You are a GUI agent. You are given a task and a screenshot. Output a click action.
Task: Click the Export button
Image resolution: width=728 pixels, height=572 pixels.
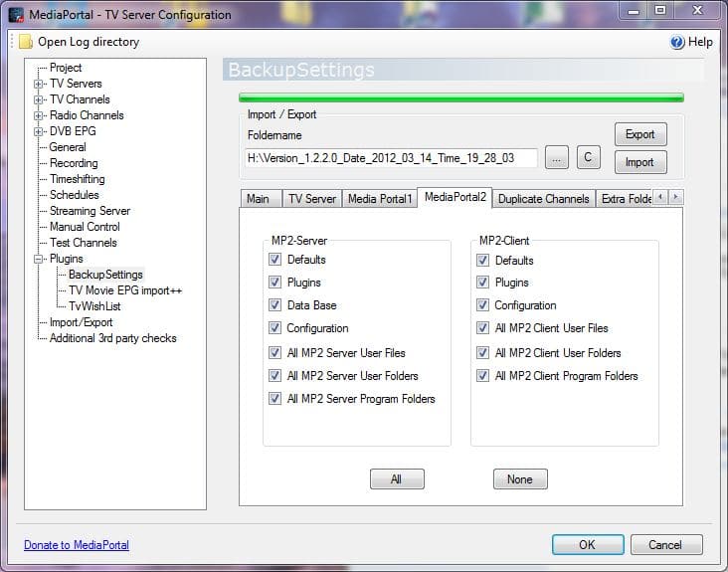[640, 134]
